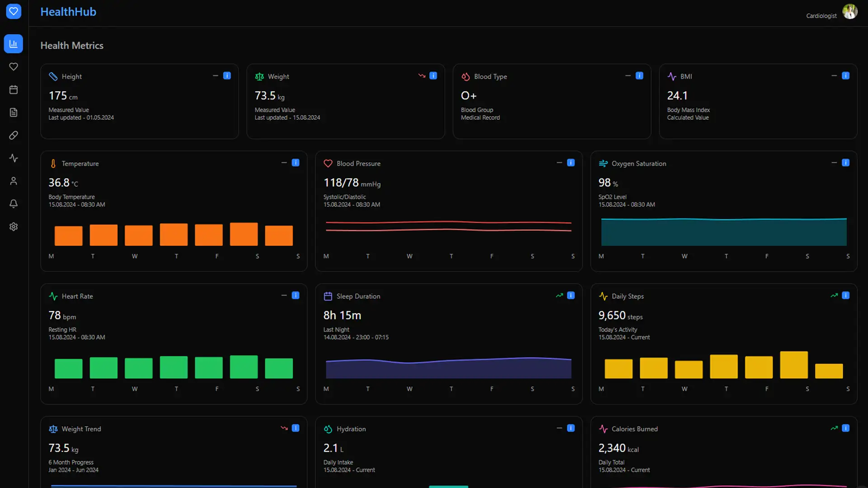
Task: Click the Cardiologist role label
Action: coord(821,16)
